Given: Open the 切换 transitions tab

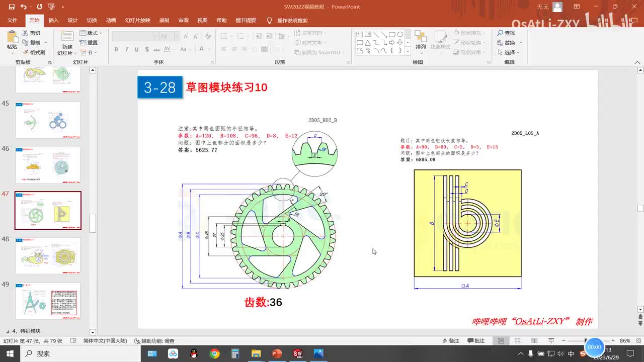Looking at the screenshot, I should pyautogui.click(x=92, y=21).
